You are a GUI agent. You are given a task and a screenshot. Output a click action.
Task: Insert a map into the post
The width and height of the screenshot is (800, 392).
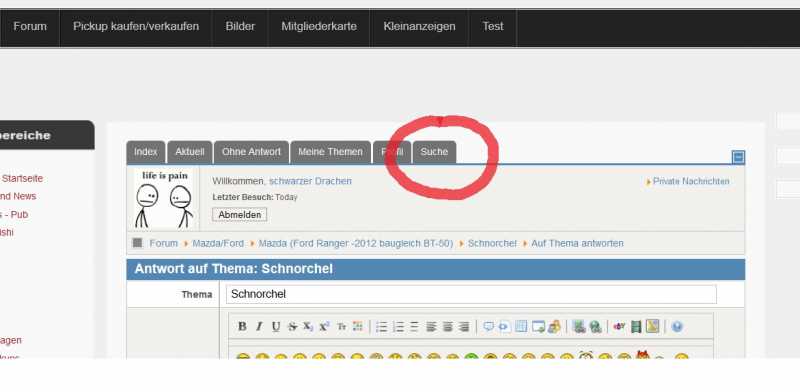(x=653, y=326)
